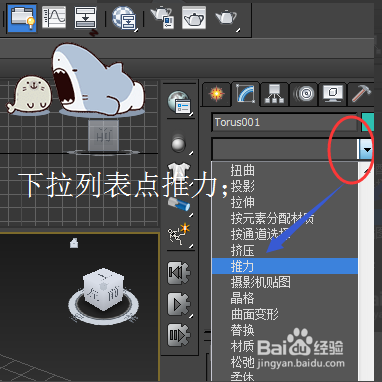Click the Render Production teapot
The height and width of the screenshot is (382, 382).
[x=227, y=18]
